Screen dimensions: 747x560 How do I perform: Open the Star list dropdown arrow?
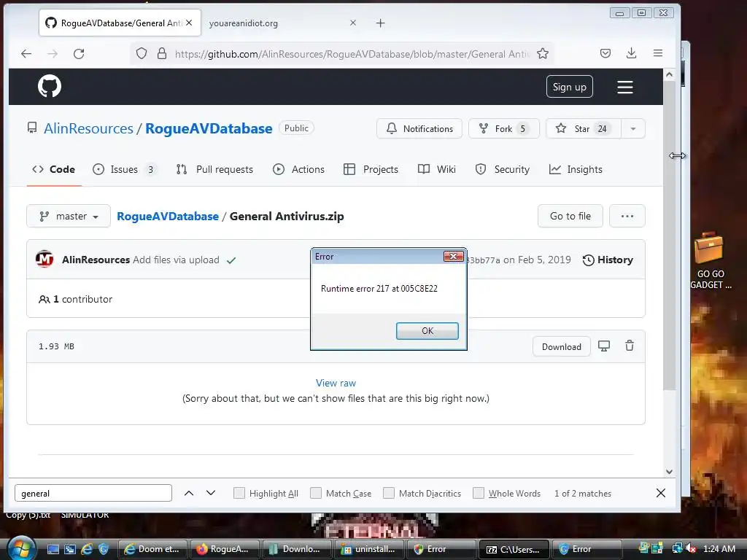pyautogui.click(x=633, y=128)
